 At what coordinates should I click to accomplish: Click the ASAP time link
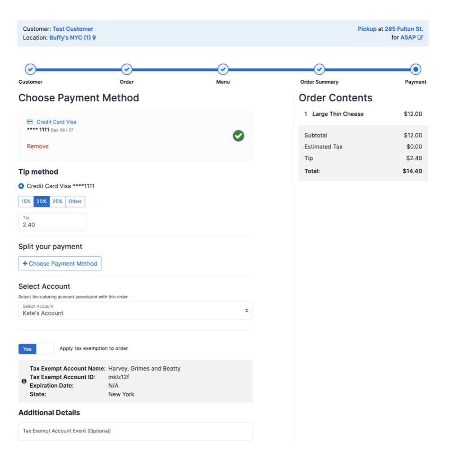pos(408,38)
